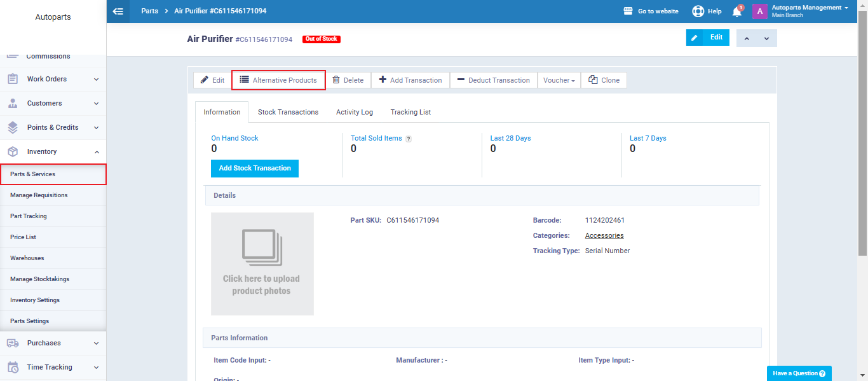
Task: Open the Tracking List tab
Action: 410,112
